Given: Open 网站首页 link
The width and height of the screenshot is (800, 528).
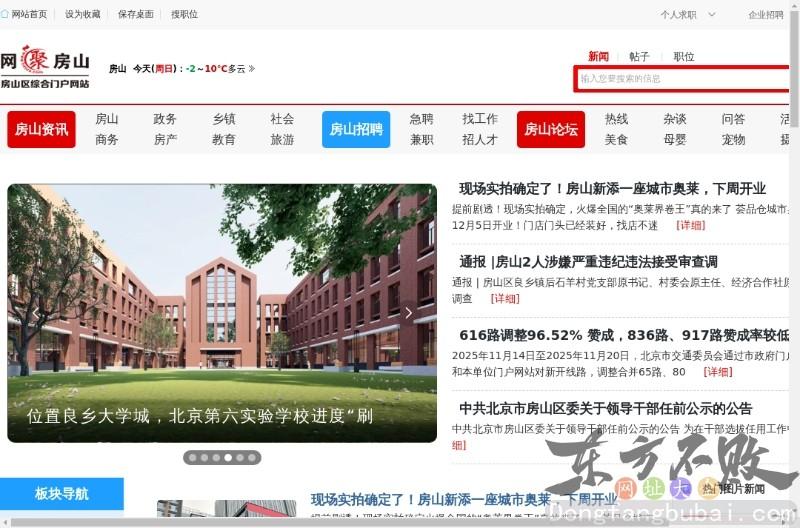Looking at the screenshot, I should tap(29, 14).
